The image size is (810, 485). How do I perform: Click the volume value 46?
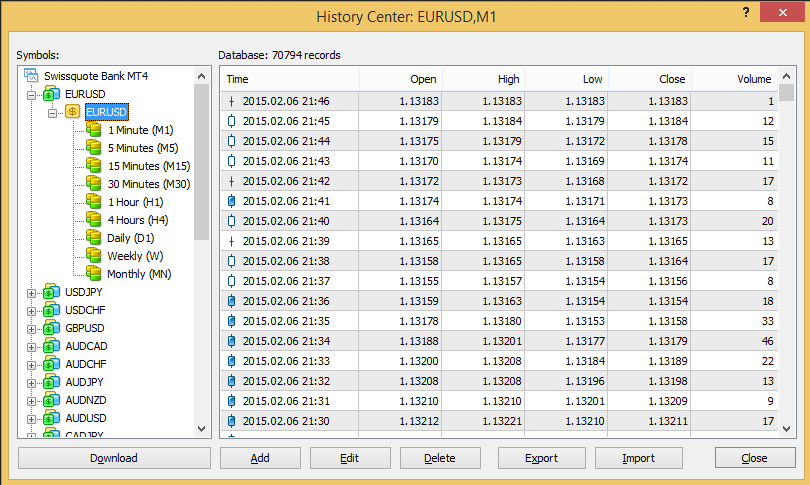pyautogui.click(x=768, y=341)
